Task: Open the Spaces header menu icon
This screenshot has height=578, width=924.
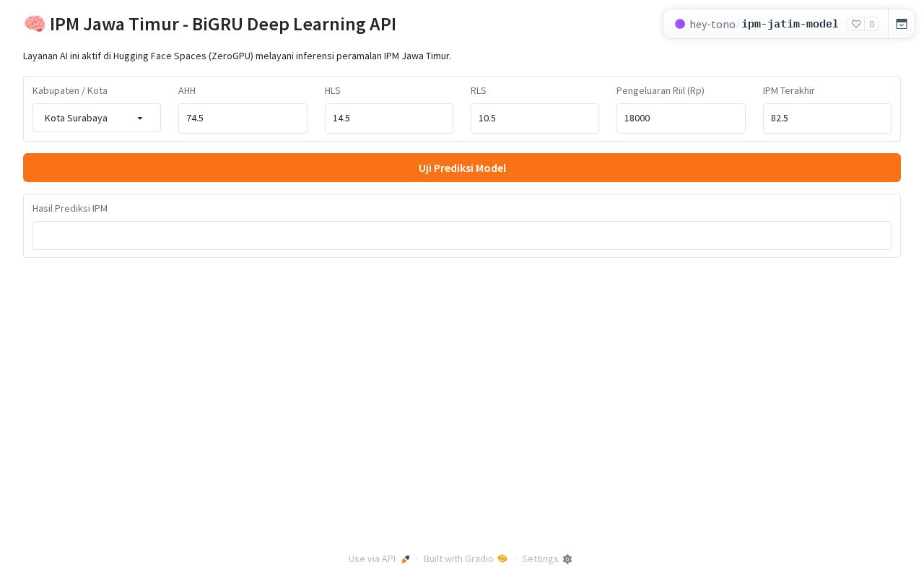Action: 902,24
